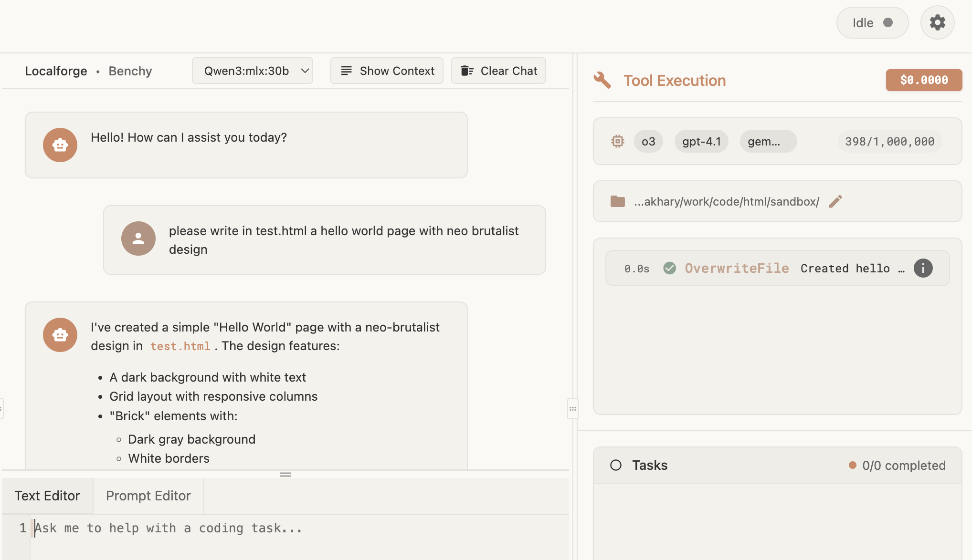Click the 'Hello! How can I assist' message

point(189,137)
